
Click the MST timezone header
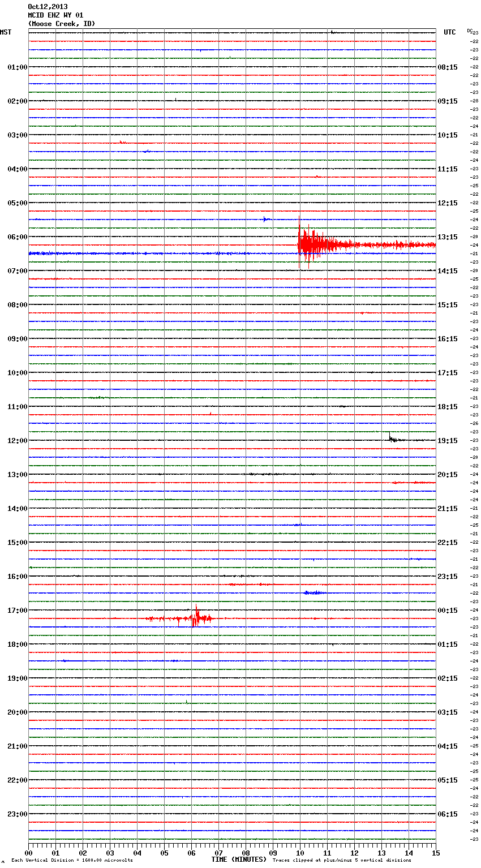coord(6,32)
